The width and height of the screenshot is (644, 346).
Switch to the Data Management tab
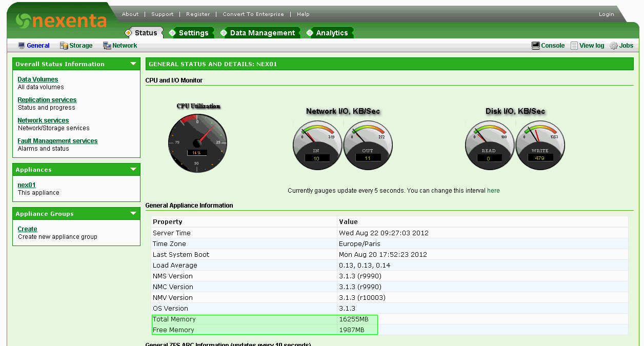(x=263, y=33)
